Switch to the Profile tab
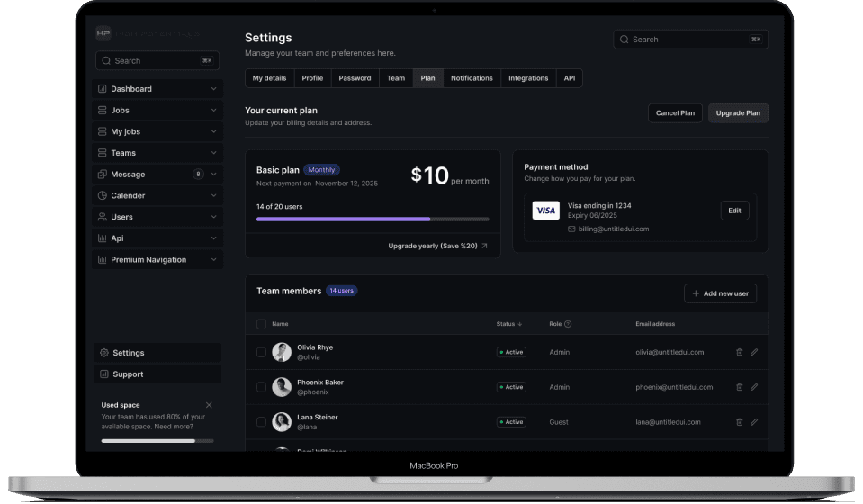Screen dimensions: 863x504 (x=312, y=78)
